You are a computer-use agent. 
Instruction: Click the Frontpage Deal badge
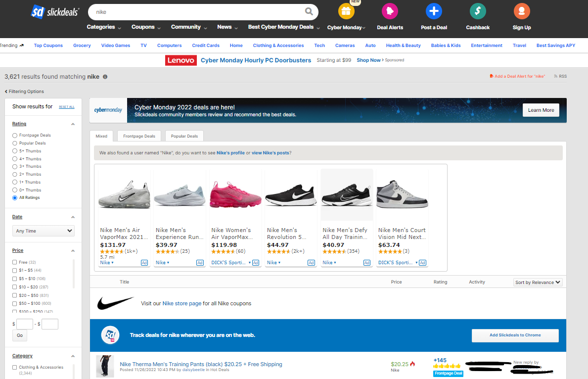coord(449,374)
